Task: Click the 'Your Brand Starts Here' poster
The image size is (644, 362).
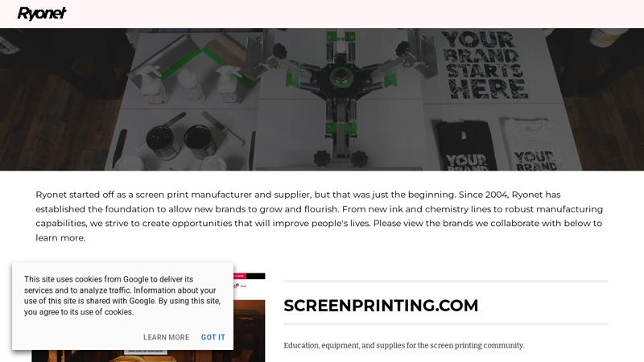Action: coord(484,65)
